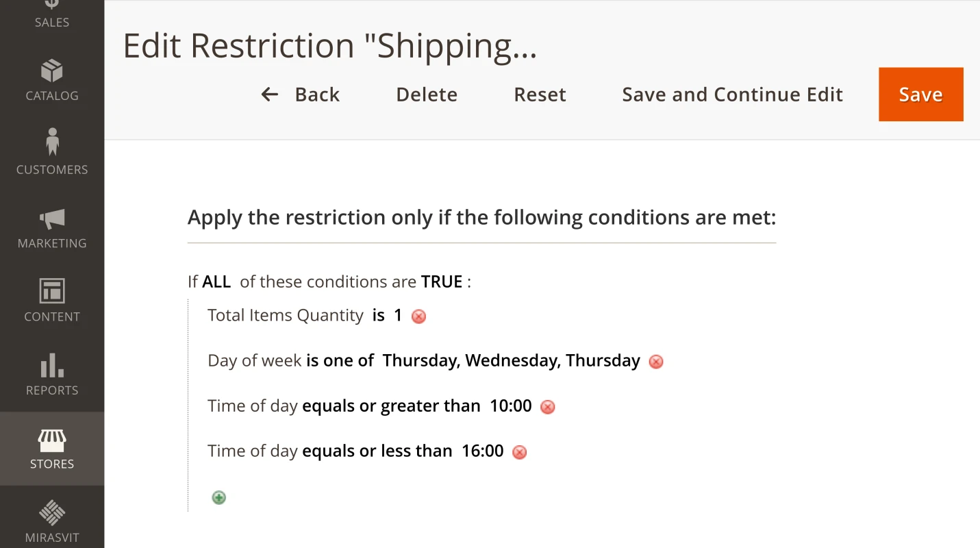Add a new condition with green plus icon
Screen dimensions: 980x548
pos(218,497)
